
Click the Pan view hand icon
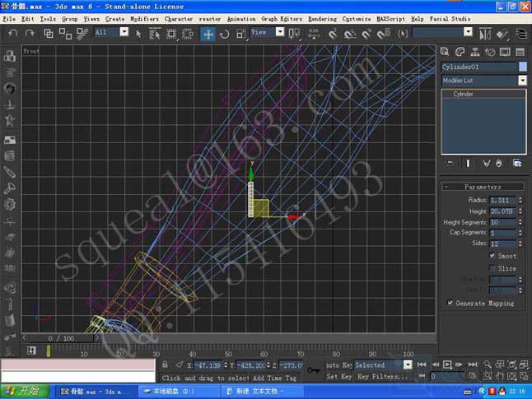500,376
